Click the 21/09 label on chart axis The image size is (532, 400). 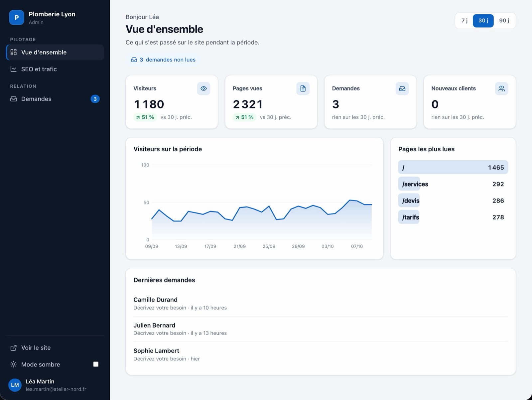[x=239, y=246]
